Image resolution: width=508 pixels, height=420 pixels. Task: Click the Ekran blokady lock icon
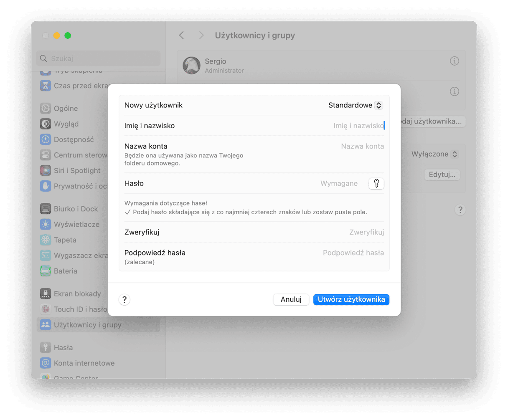click(46, 293)
